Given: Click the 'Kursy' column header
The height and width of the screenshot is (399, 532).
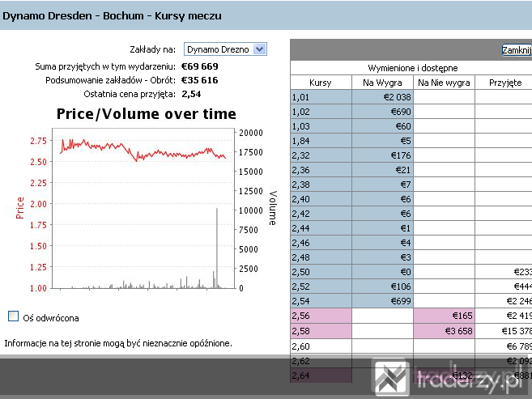Looking at the screenshot, I should click(321, 83).
